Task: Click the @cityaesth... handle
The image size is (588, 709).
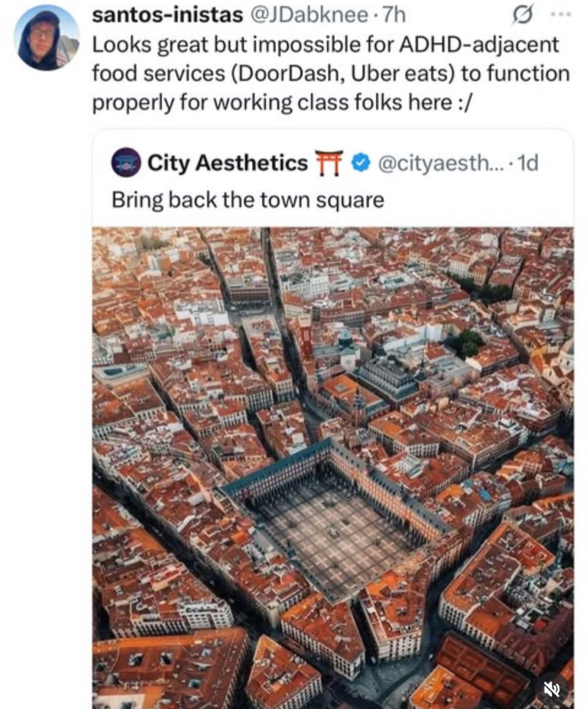Action: click(x=436, y=163)
